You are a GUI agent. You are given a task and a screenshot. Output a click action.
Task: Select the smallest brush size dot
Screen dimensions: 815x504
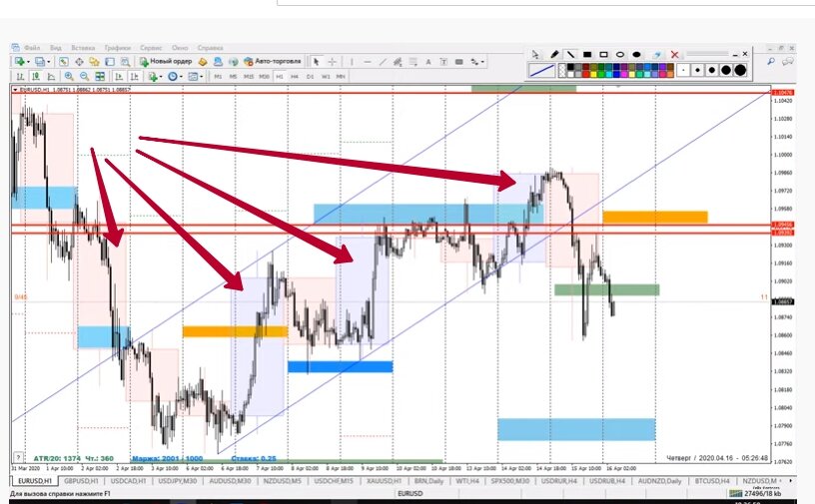[x=683, y=70]
